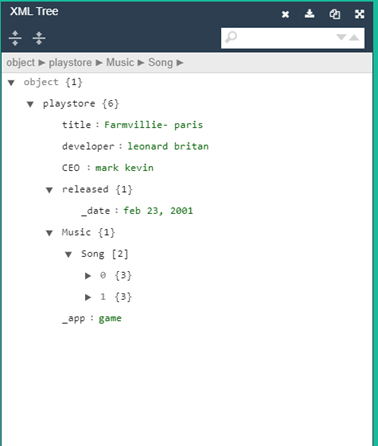Click the '_date' field name
Viewport: 378px width, 446px height.
click(96, 211)
